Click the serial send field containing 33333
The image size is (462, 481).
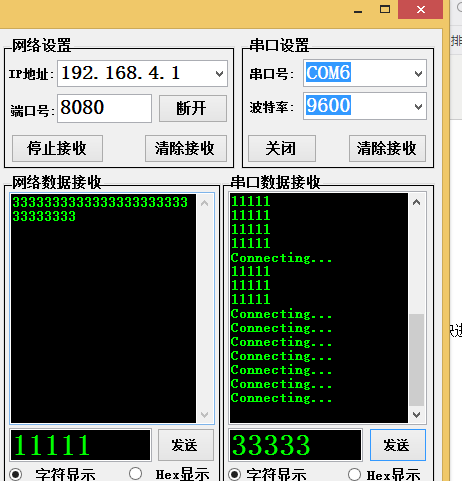(295, 445)
